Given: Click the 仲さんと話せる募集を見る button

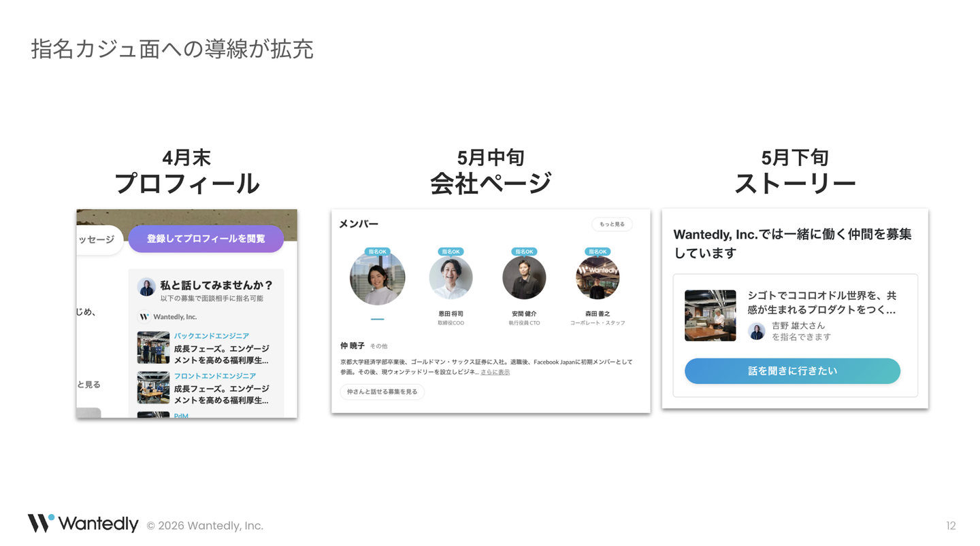Looking at the screenshot, I should [382, 392].
